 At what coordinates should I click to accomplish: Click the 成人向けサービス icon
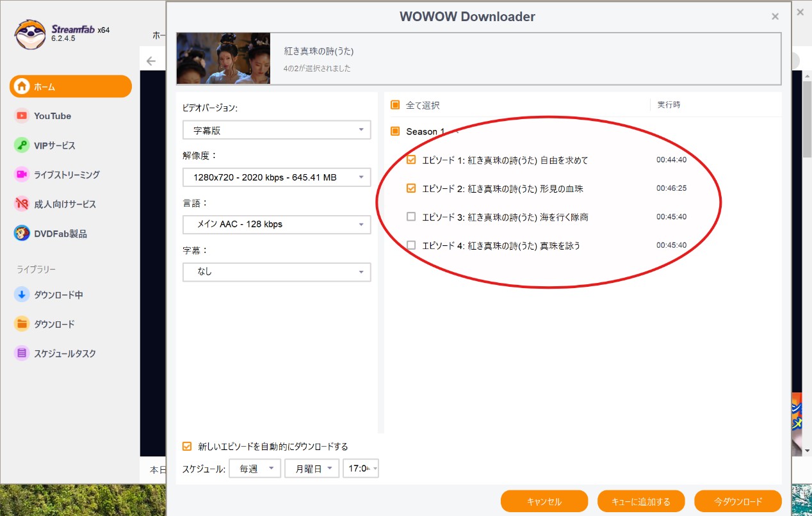click(22, 204)
